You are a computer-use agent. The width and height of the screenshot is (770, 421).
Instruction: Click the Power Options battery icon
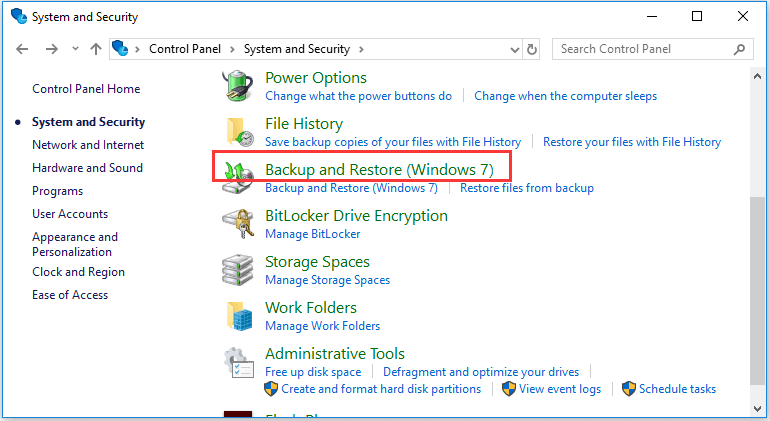237,85
